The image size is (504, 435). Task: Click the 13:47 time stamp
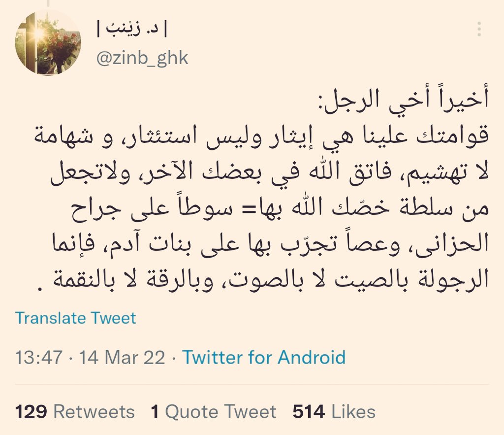(x=38, y=357)
